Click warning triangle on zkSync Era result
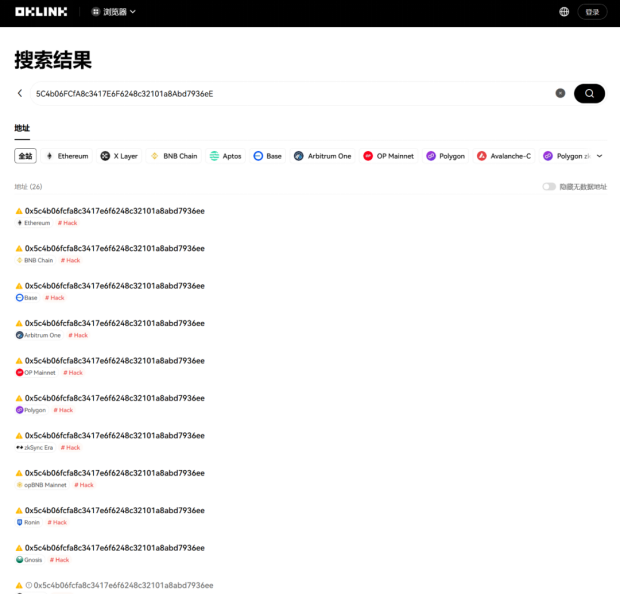 19,436
